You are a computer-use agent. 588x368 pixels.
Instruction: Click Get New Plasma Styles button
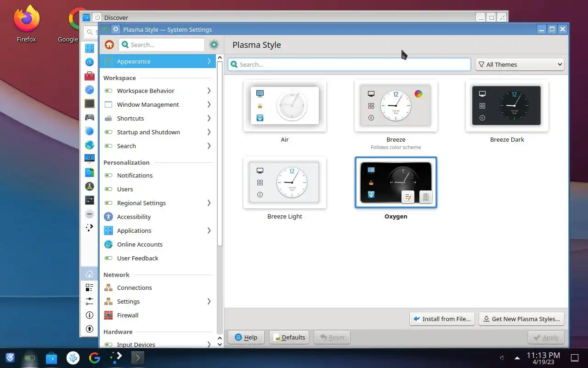pyautogui.click(x=521, y=319)
